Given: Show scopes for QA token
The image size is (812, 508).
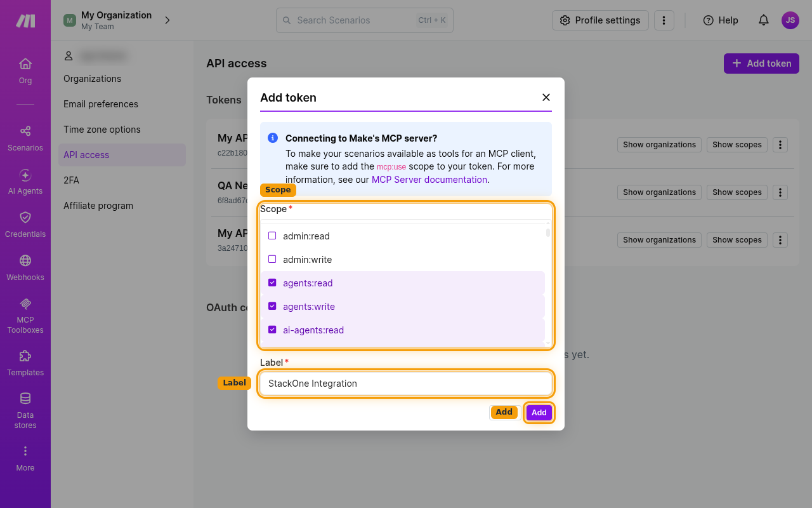Looking at the screenshot, I should (x=737, y=192).
